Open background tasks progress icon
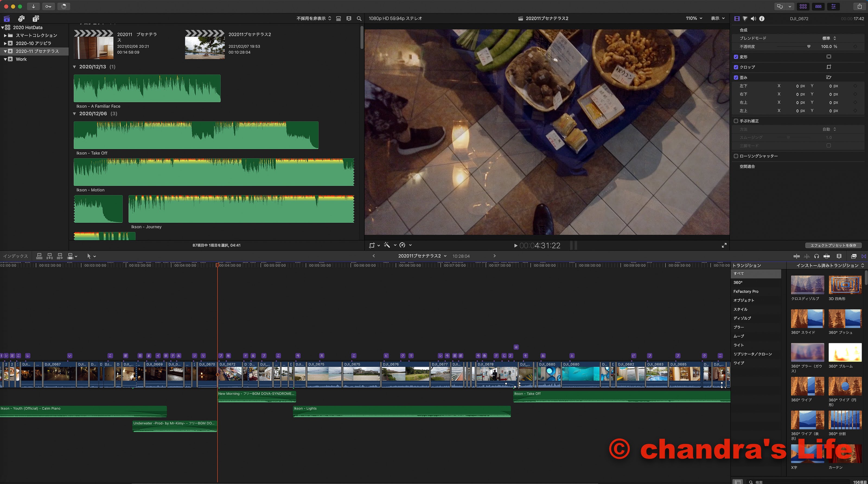Viewport: 868px width, 484px height. [64, 7]
